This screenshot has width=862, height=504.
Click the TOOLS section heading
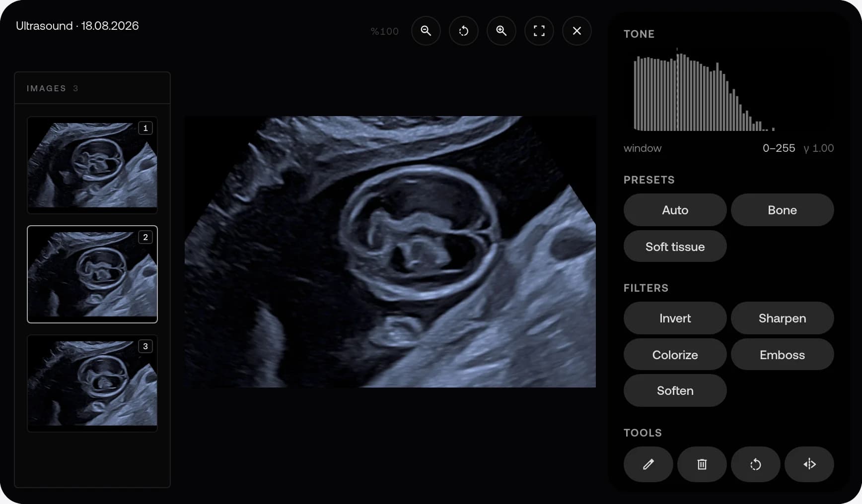click(x=643, y=433)
